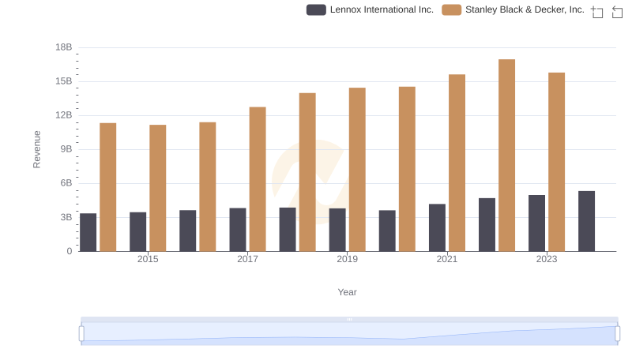Click the Lennox bar for 2023
Screen dimensions: 632x364
pos(536,223)
